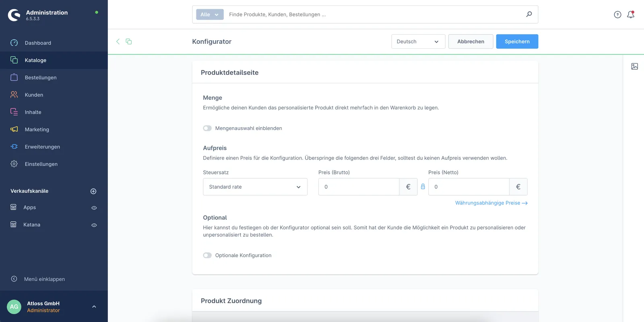Open Erweiterungen section
Image resolution: width=644 pixels, height=322 pixels.
[x=54, y=147]
